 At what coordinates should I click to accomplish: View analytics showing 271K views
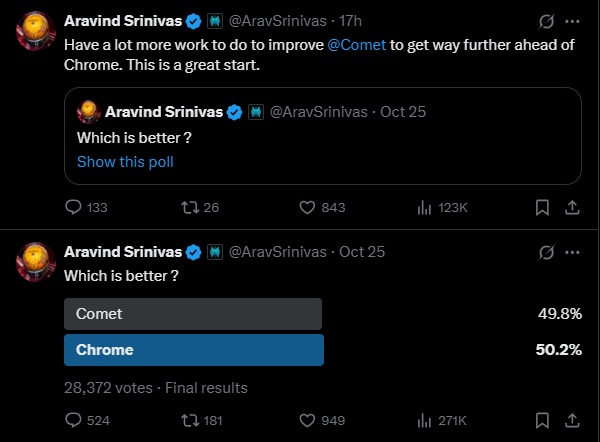(x=423, y=421)
